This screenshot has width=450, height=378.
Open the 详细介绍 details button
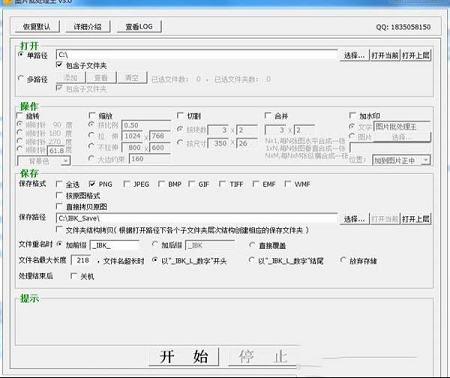coord(87,27)
